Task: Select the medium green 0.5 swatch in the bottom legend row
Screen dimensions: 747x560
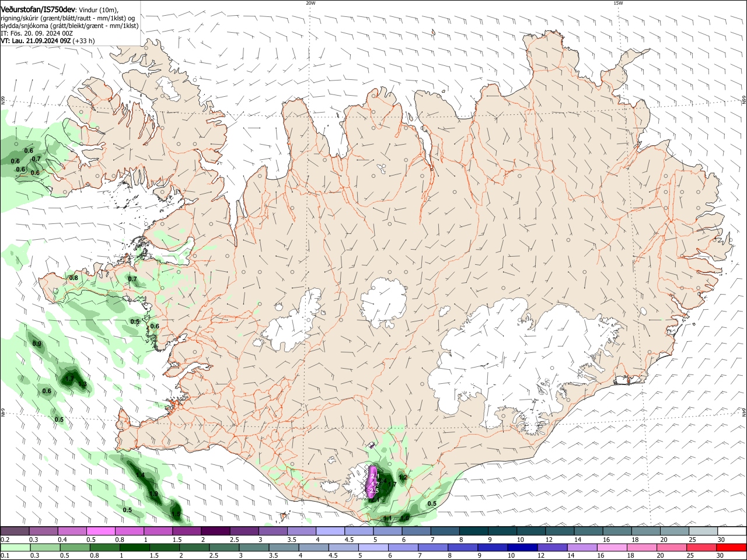Action: tap(75, 547)
